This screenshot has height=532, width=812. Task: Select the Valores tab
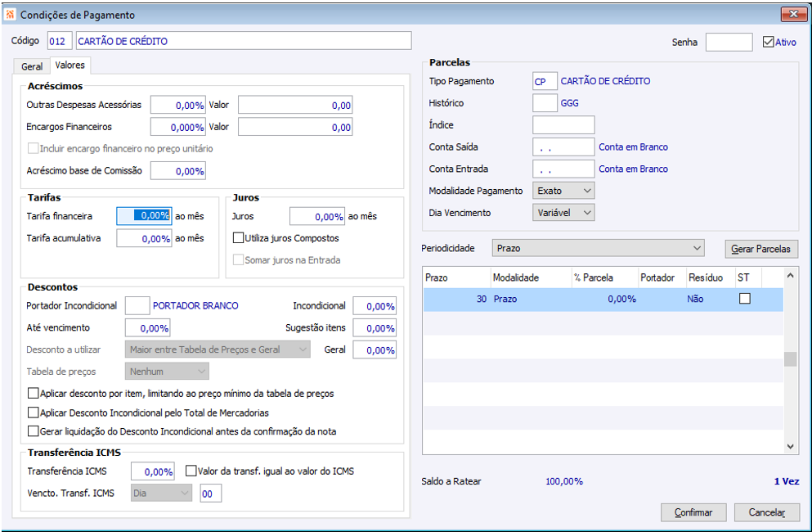point(70,65)
